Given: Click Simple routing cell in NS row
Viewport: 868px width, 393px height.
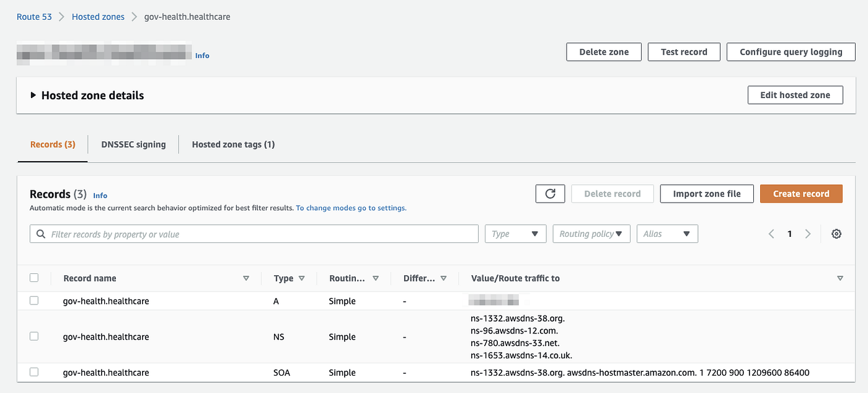Looking at the screenshot, I should coord(342,337).
